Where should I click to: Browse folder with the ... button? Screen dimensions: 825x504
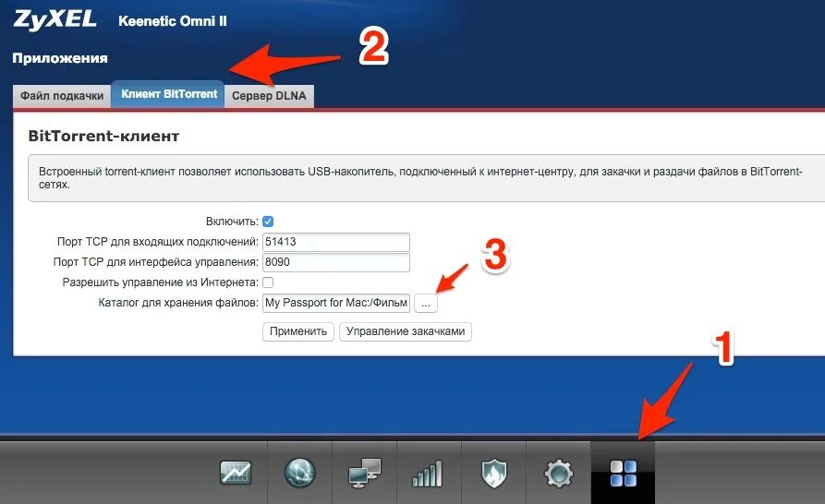coord(426,304)
